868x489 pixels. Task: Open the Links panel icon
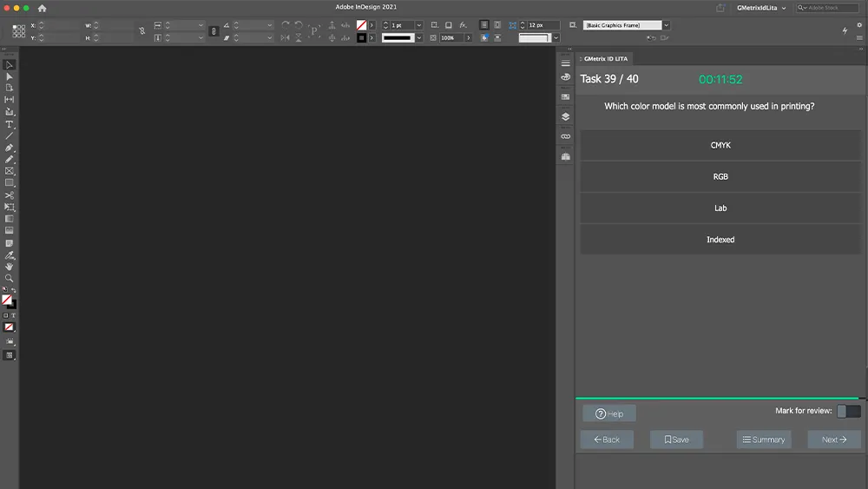click(565, 136)
